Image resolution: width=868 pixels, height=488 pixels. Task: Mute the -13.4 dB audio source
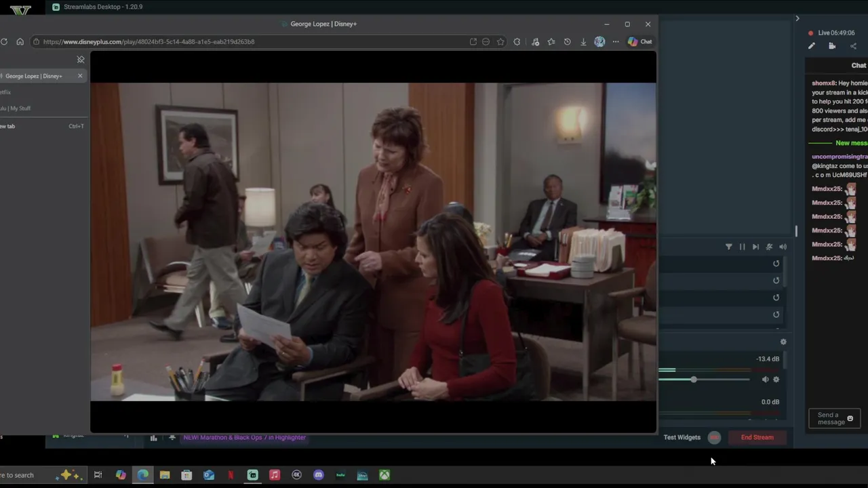pyautogui.click(x=766, y=380)
